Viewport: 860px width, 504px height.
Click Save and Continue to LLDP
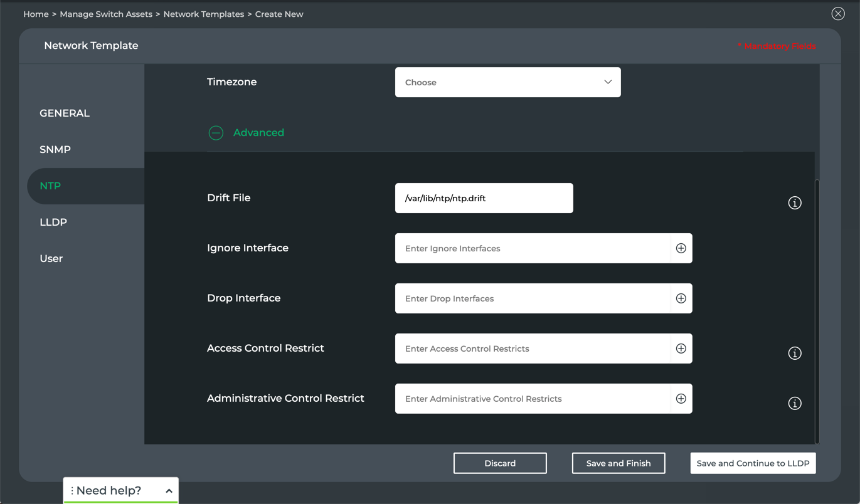tap(753, 463)
